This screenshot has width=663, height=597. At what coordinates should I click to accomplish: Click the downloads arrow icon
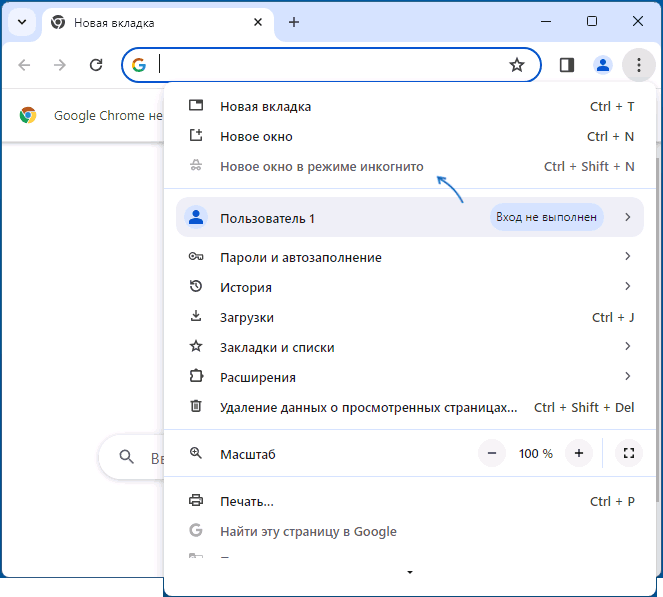pos(196,316)
